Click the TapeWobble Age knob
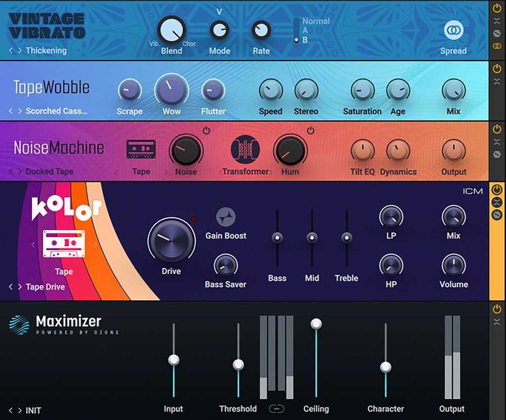Image resolution: width=506 pixels, height=420 pixels. pyautogui.click(x=398, y=91)
